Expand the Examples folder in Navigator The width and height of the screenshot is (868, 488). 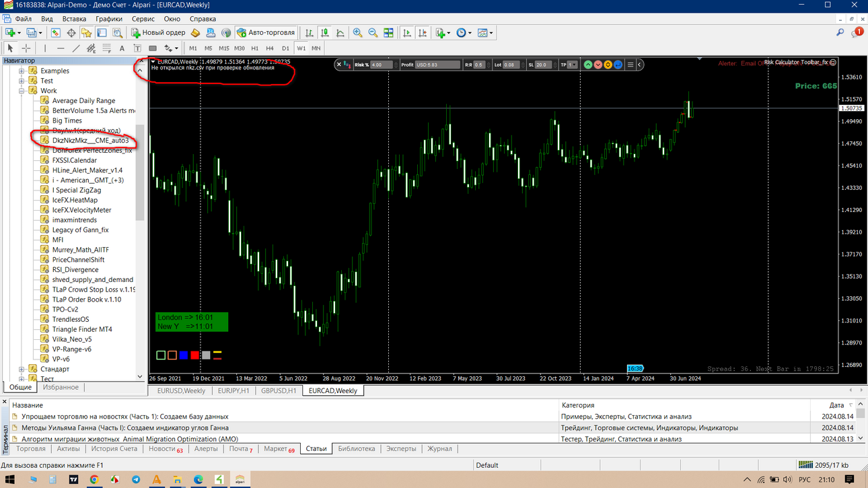coord(22,71)
